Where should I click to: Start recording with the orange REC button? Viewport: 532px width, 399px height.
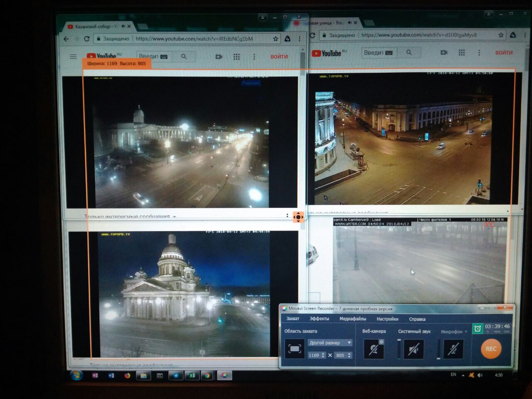click(x=491, y=349)
